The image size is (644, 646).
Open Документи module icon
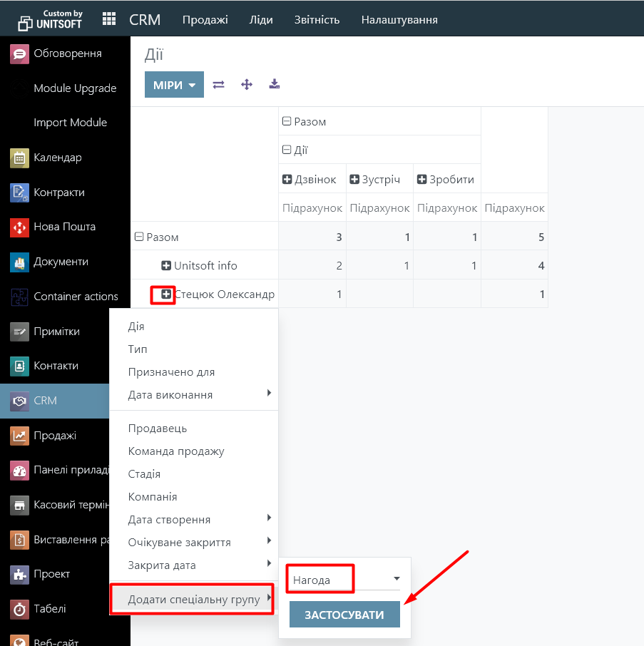(19, 262)
